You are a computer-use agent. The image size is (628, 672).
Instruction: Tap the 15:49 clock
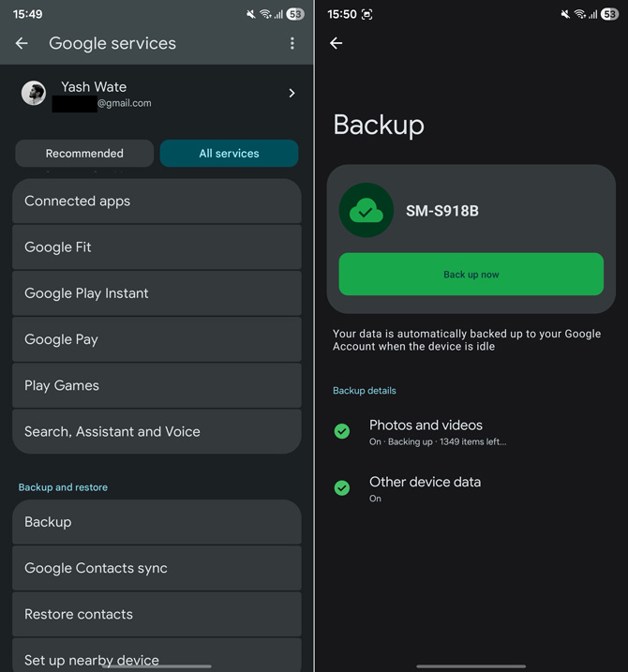point(28,14)
